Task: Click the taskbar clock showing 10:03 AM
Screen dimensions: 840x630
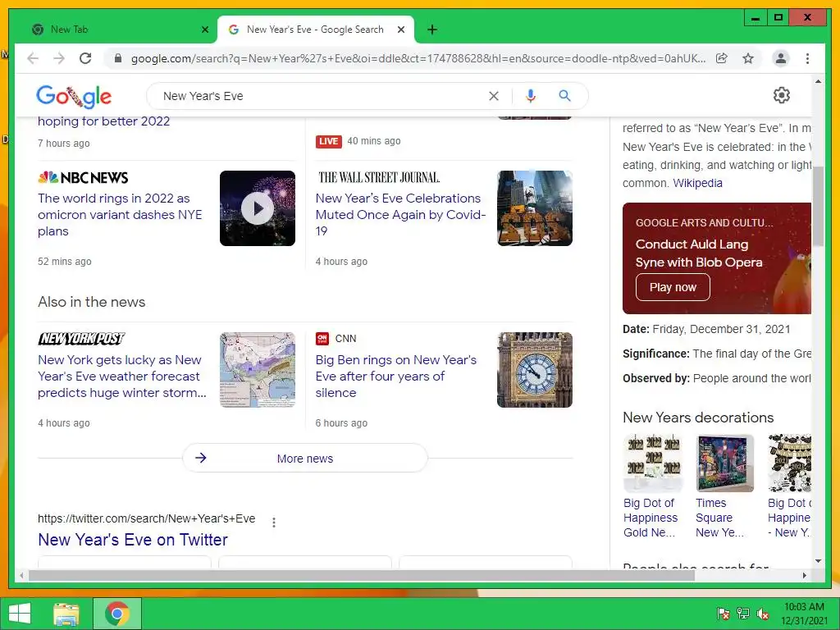Action: 804,614
